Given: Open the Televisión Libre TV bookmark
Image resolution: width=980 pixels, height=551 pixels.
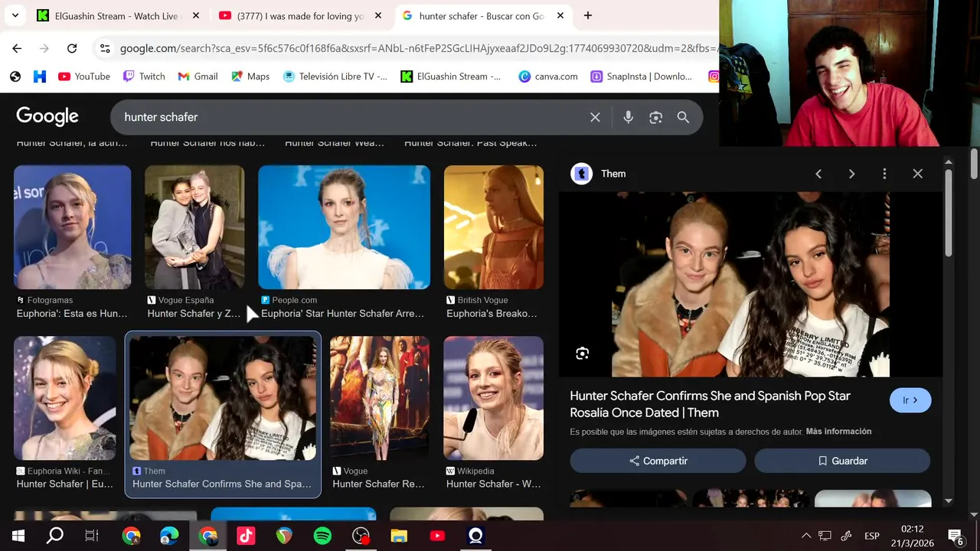Looking at the screenshot, I should tap(335, 77).
